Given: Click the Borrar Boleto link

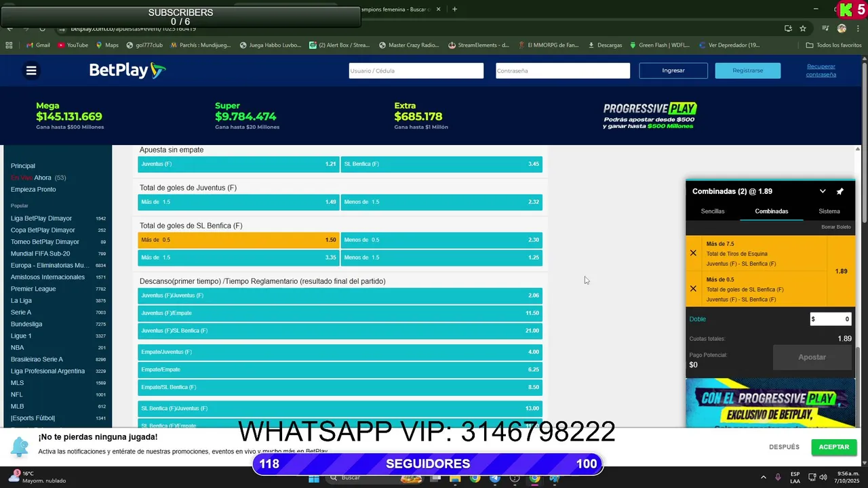Looking at the screenshot, I should pyautogui.click(x=835, y=227).
